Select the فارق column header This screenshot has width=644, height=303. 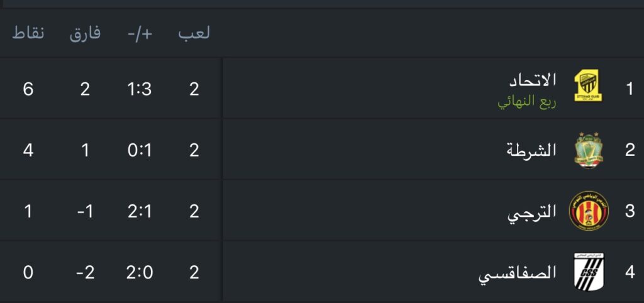(x=85, y=33)
